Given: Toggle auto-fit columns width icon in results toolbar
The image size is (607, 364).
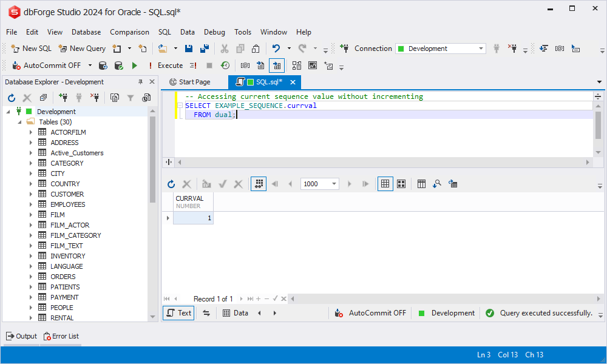Looking at the screenshot, I should [259, 184].
